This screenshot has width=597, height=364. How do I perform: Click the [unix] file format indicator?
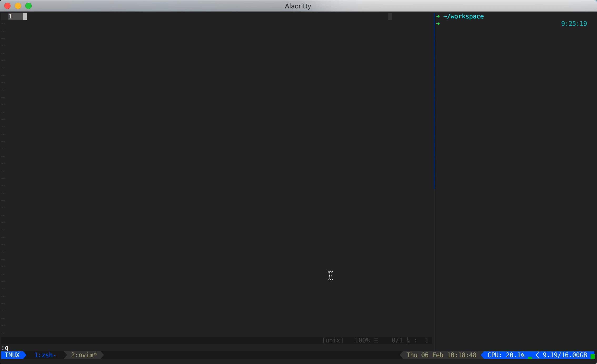(333, 340)
